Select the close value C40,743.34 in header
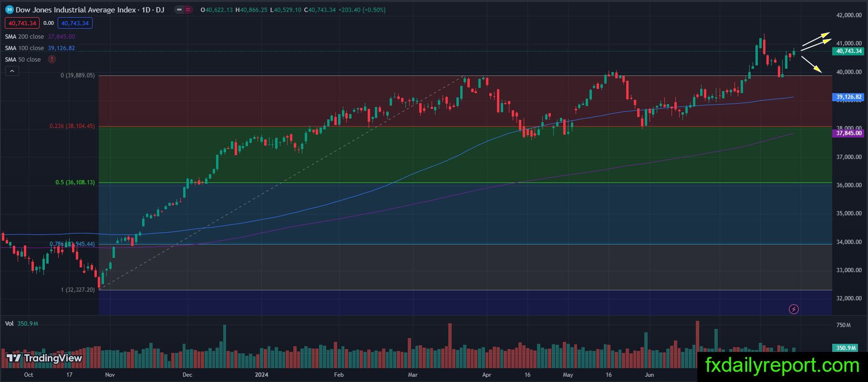 click(x=320, y=10)
